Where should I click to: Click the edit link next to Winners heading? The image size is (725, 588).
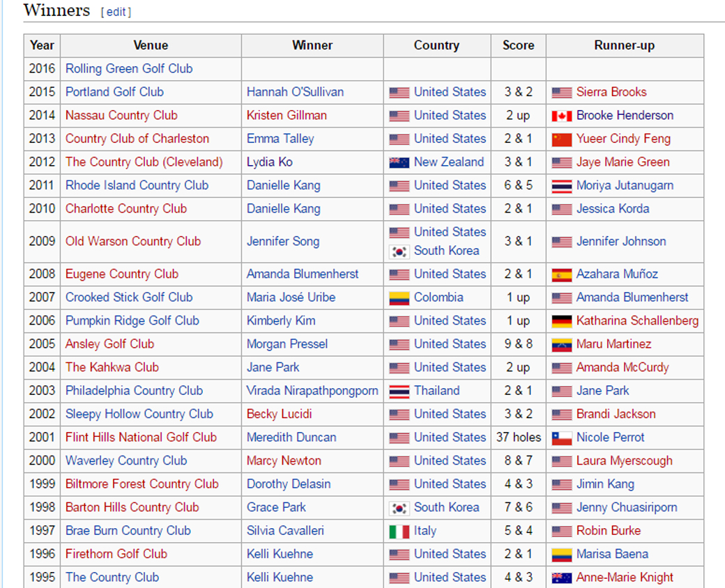116,12
